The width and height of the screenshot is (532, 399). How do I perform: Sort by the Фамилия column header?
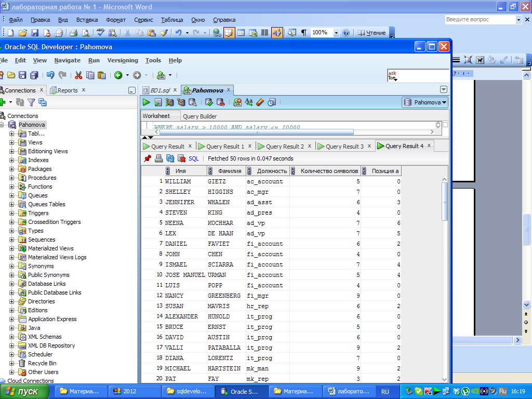pos(227,171)
